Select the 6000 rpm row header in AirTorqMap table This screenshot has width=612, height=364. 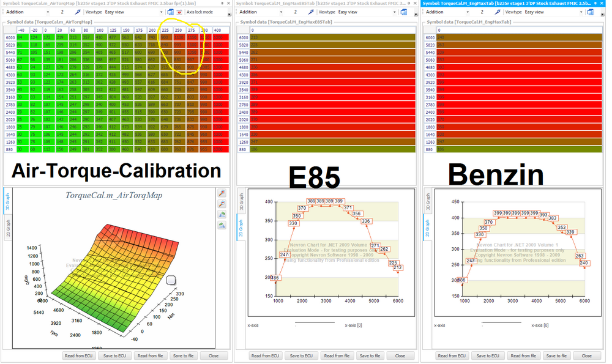[10, 37]
